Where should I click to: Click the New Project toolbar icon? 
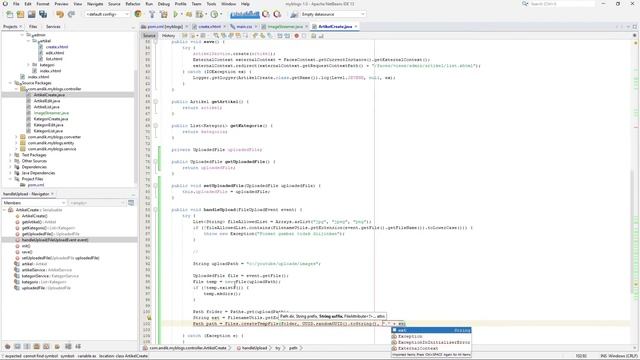[20, 14]
